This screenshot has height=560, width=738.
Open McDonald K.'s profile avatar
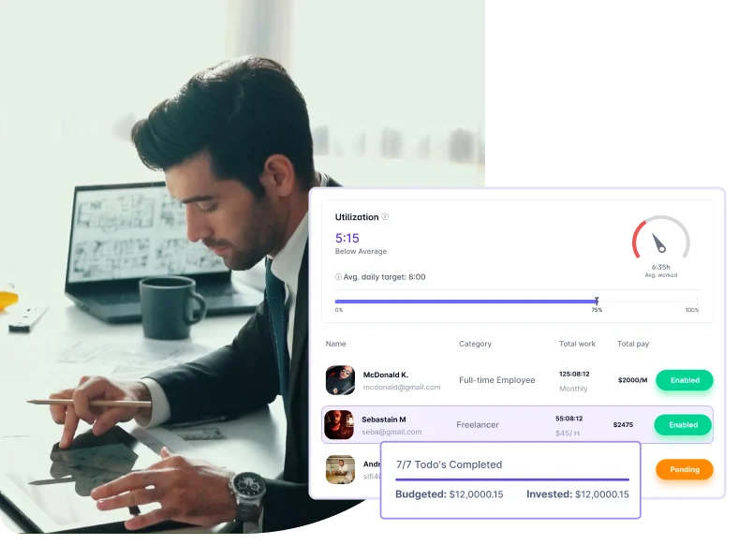pos(340,380)
